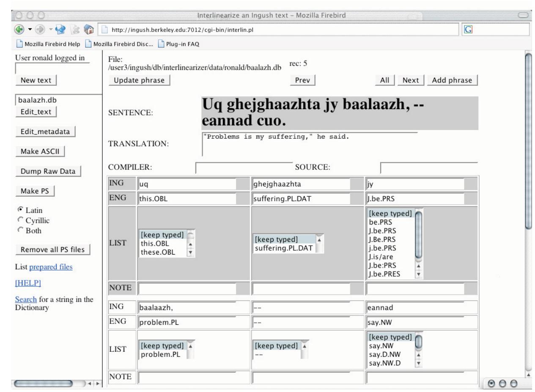Click the baalazh.db file name field
This screenshot has height=392, width=535.
point(58,100)
